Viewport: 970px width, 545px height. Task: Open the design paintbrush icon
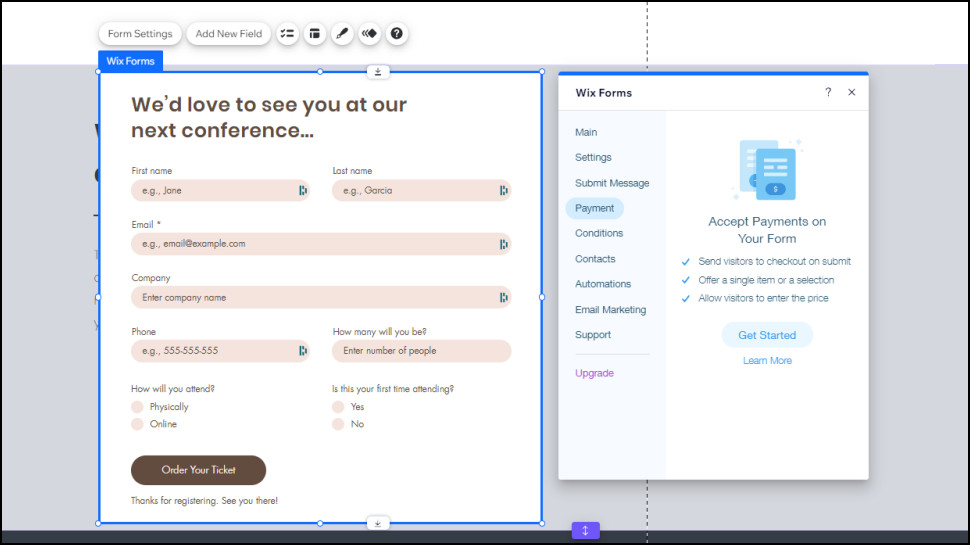pos(342,34)
